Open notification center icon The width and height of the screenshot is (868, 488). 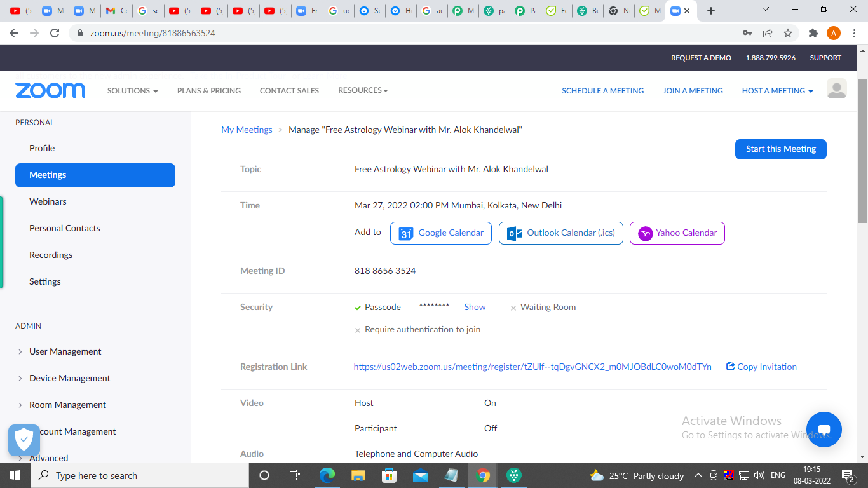848,475
